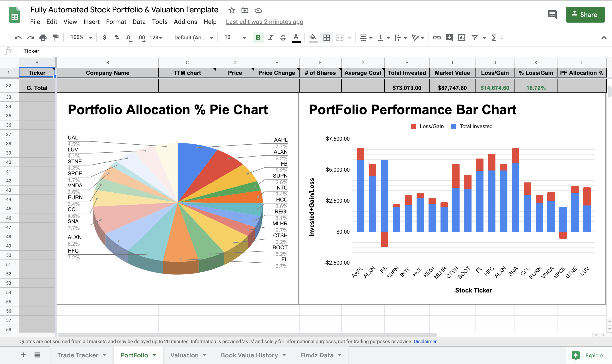This screenshot has width=612, height=364.
Task: Star the document
Action: click(x=231, y=10)
